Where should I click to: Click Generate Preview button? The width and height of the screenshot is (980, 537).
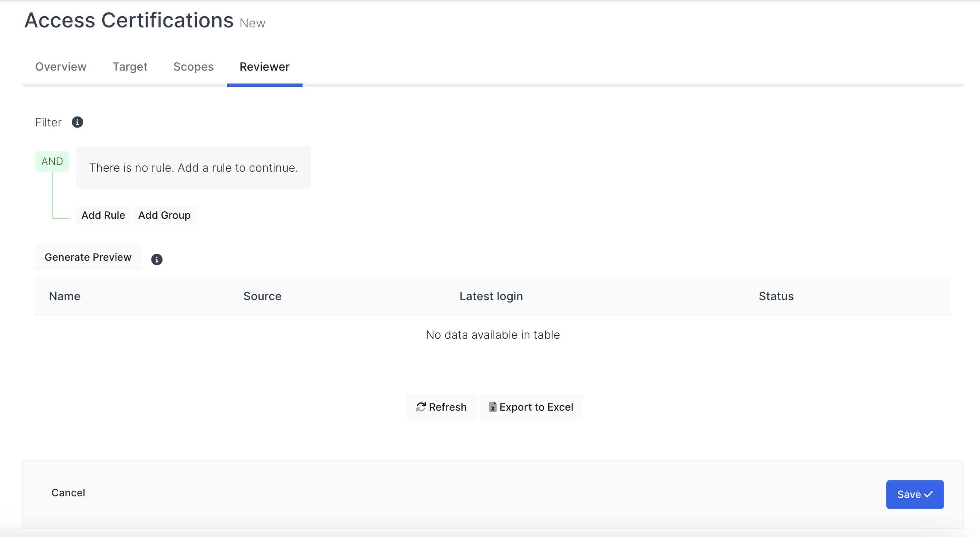(x=88, y=257)
